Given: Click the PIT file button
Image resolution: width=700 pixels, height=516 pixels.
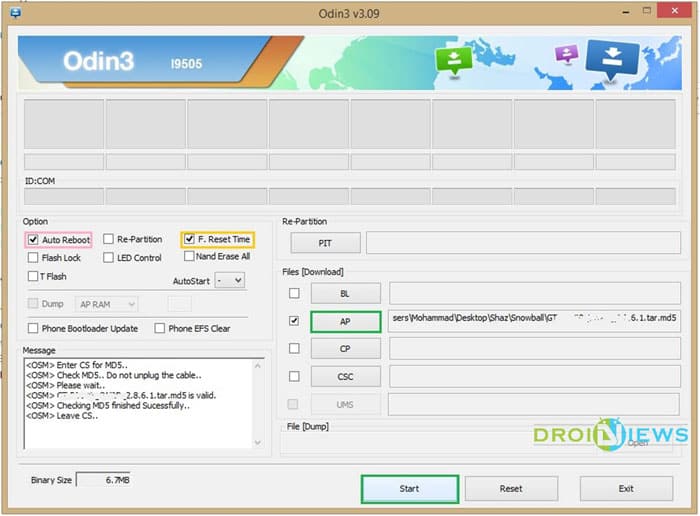Looking at the screenshot, I should (x=325, y=243).
